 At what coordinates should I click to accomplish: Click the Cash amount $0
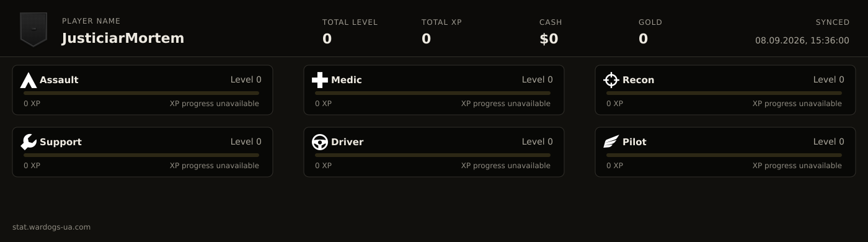[549, 39]
